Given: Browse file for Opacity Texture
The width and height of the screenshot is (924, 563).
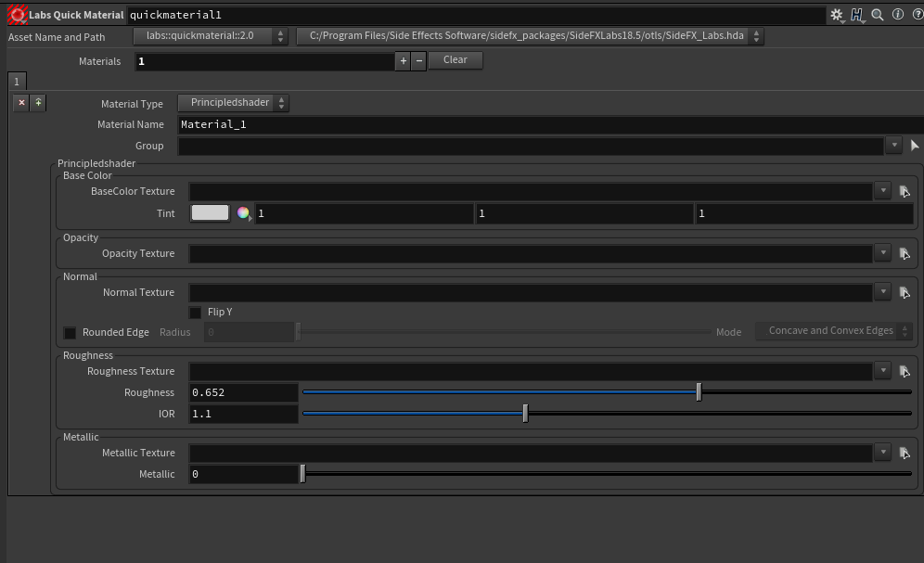Looking at the screenshot, I should click(x=905, y=254).
